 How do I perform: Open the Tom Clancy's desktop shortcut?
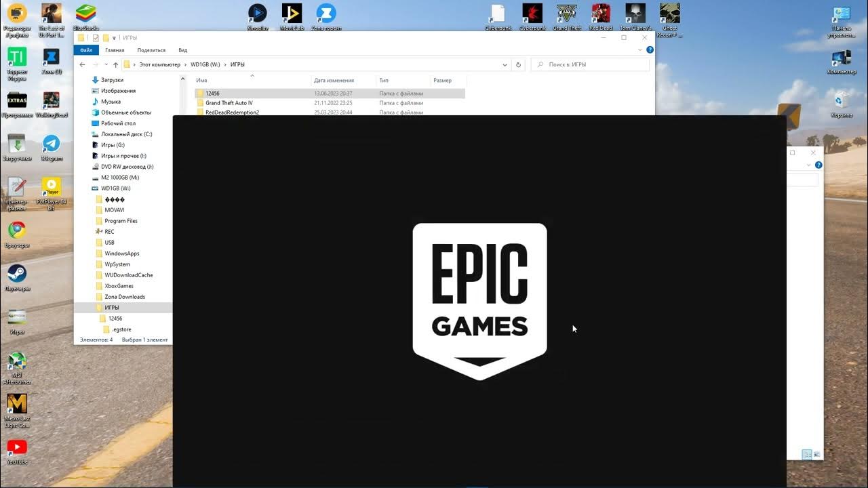pyautogui.click(x=635, y=16)
